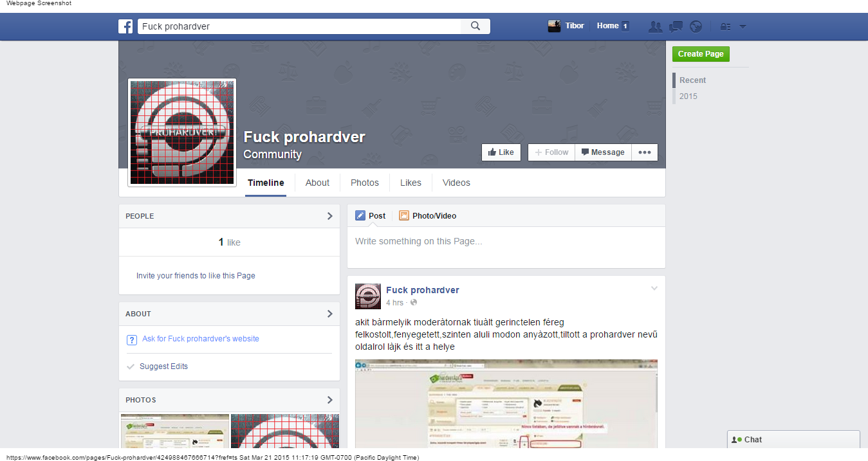Switch to the Likes tab
The height and width of the screenshot is (461, 868).
pos(411,183)
